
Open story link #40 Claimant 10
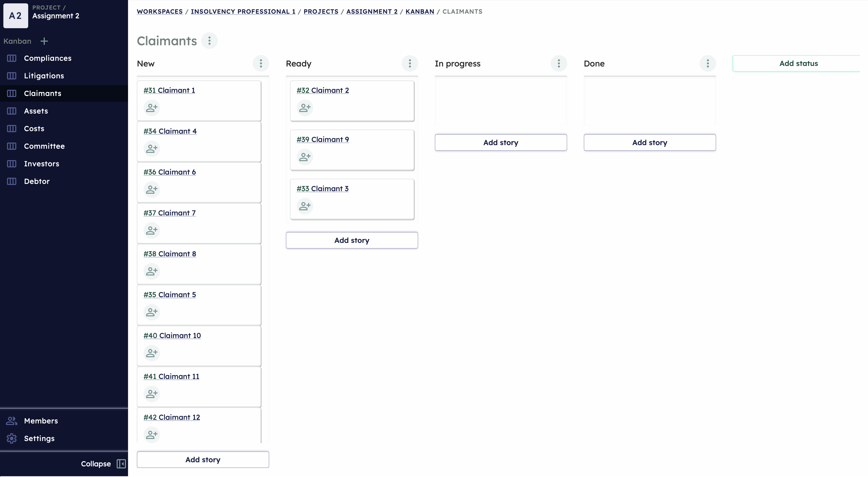pyautogui.click(x=172, y=336)
